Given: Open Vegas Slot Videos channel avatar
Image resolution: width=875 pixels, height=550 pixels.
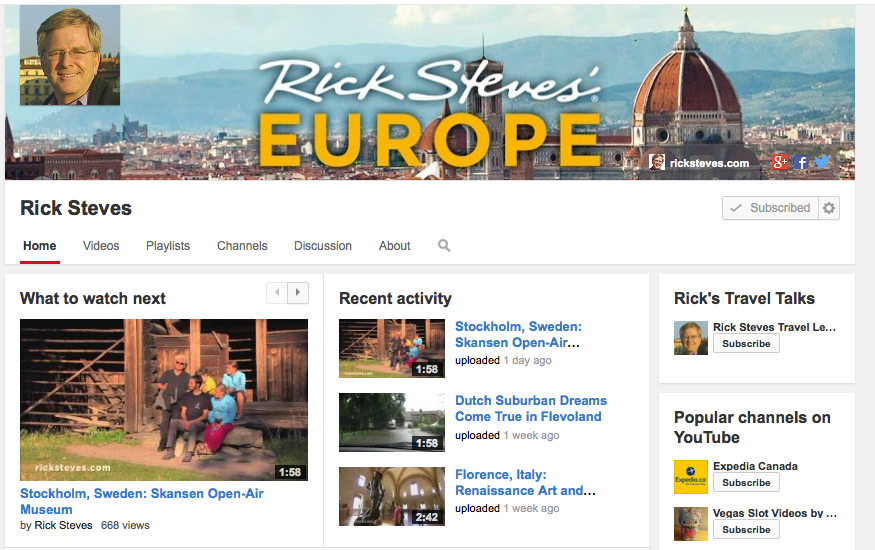Looking at the screenshot, I should click(x=691, y=524).
